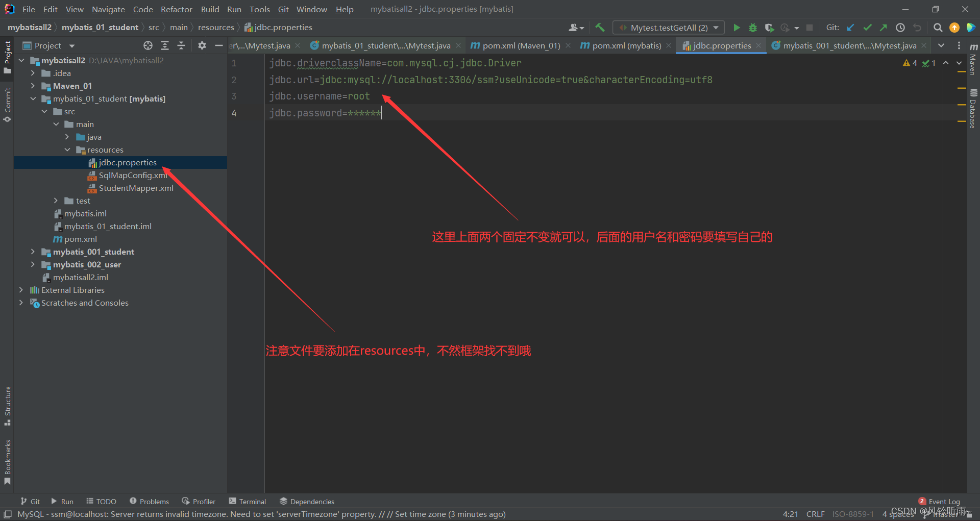Click the ISO-8859-1 encoding indicator
Image resolution: width=980 pixels, height=521 pixels.
click(853, 514)
